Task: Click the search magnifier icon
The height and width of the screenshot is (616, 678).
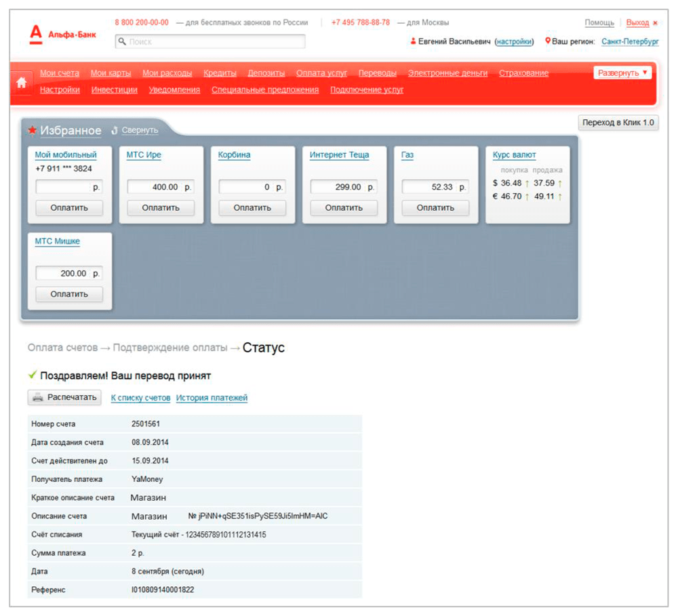Action: [122, 41]
